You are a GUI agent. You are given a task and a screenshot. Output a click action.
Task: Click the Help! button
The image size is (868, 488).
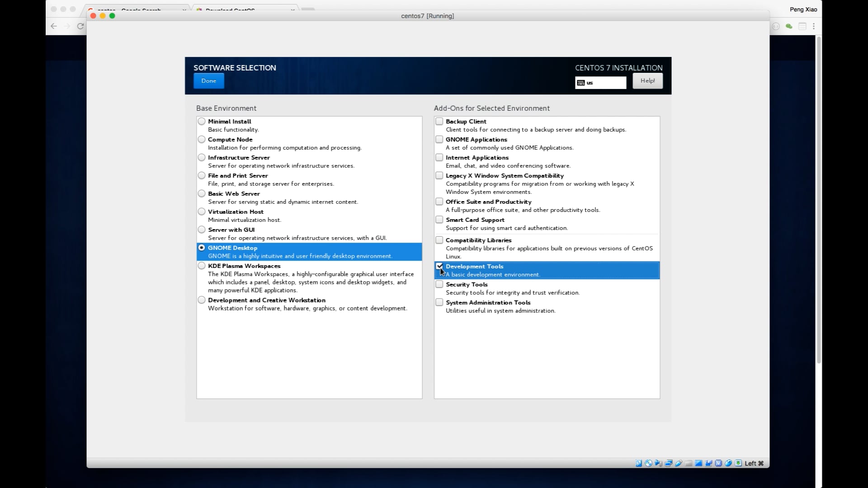click(647, 81)
